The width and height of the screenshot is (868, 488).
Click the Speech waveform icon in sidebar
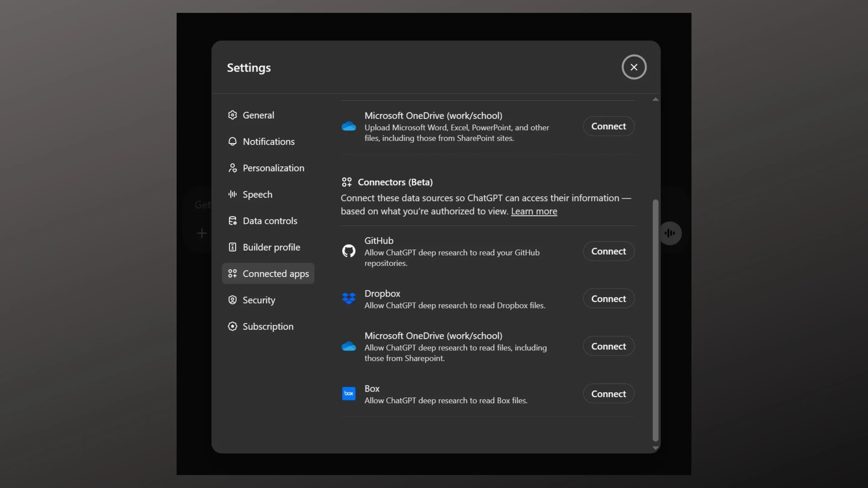232,194
